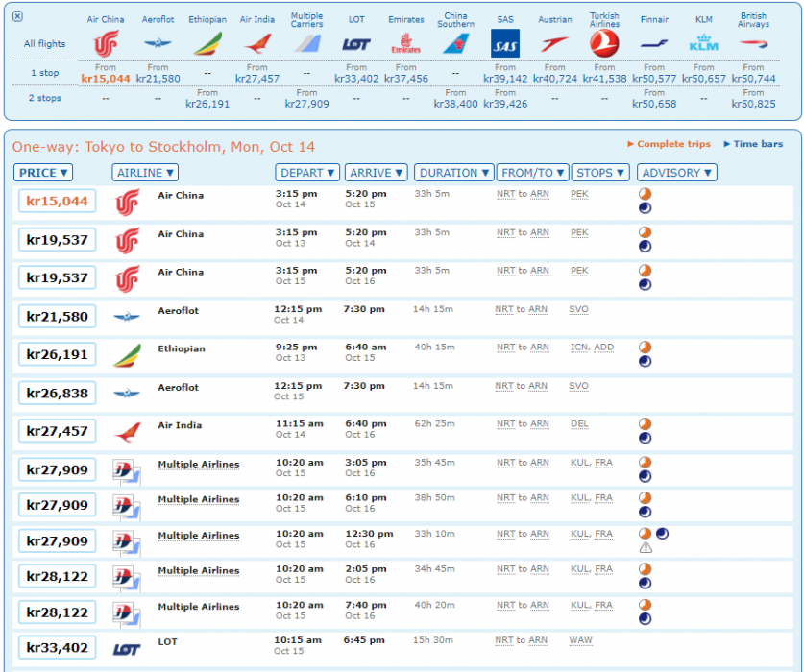The width and height of the screenshot is (804, 672).
Task: Click ICN, ADD stops on Ethiopian flight
Action: click(593, 347)
